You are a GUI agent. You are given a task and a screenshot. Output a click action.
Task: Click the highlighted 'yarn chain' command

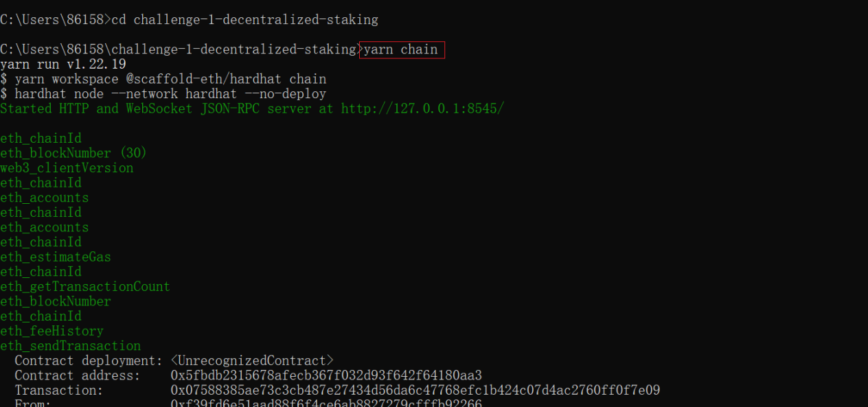402,49
